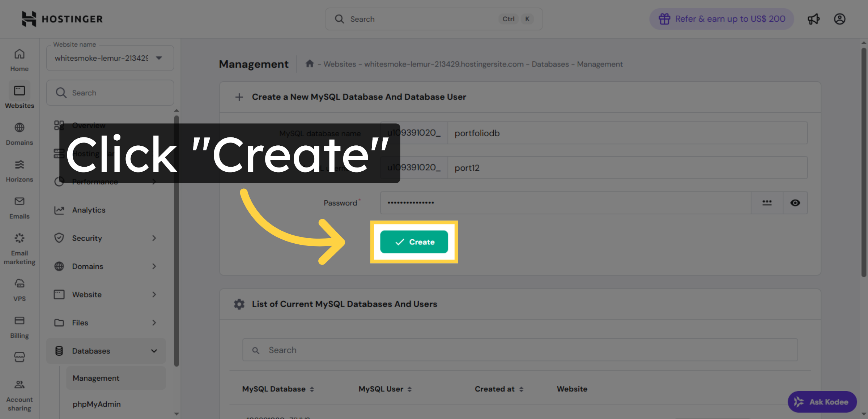Screen dimensions: 868x419
Task: Collapse the Databases section
Action: click(x=154, y=351)
